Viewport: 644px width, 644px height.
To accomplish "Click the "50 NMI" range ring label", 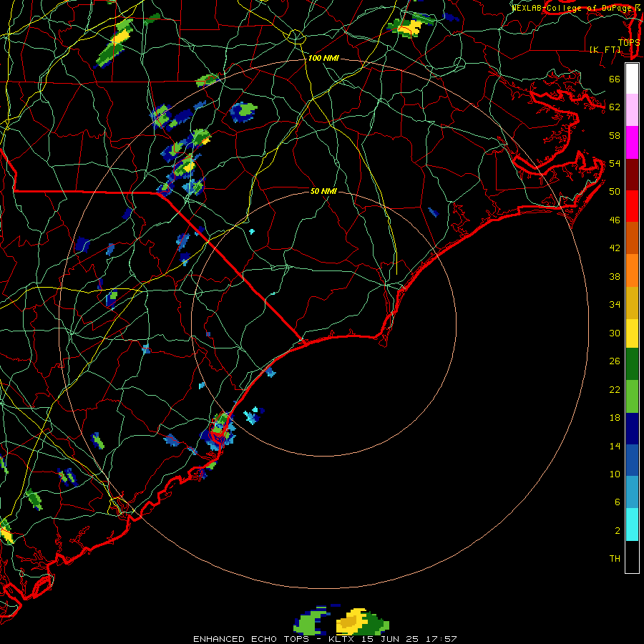I will [323, 191].
